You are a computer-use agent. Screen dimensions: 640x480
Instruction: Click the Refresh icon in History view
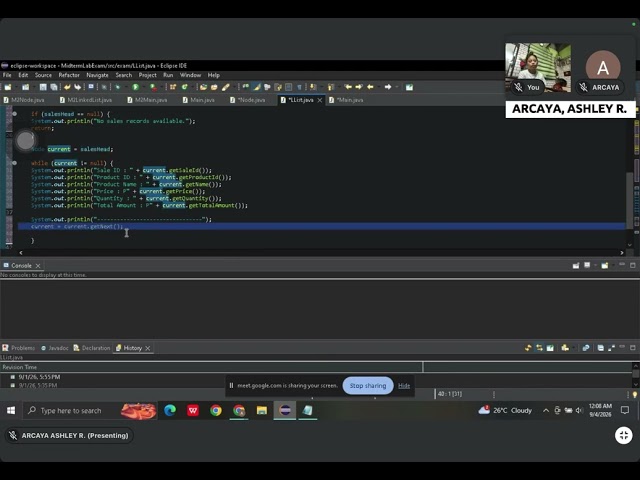[528, 348]
